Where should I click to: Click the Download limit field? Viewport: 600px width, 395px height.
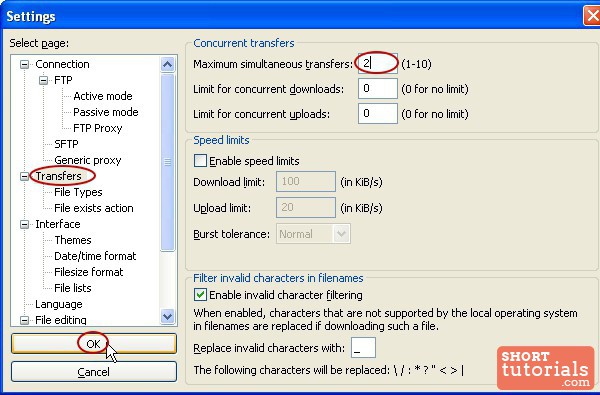[306, 181]
